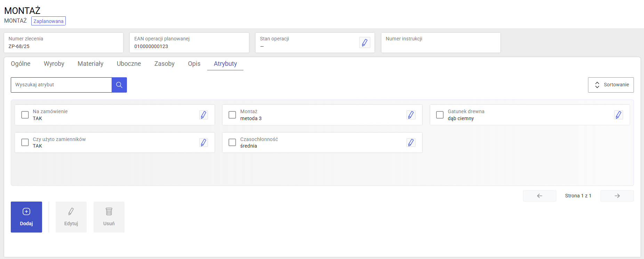Switch to the Materiały tab
The height and width of the screenshot is (259, 644).
click(90, 64)
